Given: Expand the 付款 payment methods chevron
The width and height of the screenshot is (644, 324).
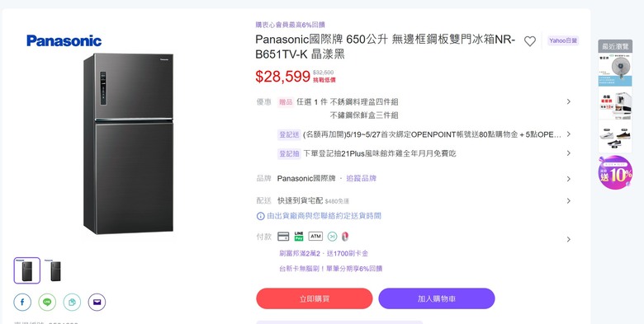Looking at the screenshot, I should (x=568, y=240).
